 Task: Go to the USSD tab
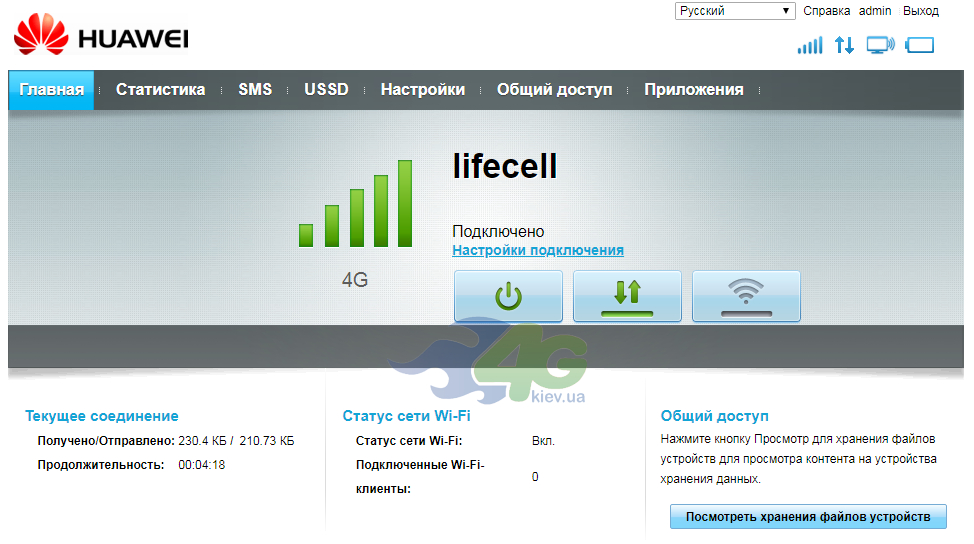click(326, 89)
